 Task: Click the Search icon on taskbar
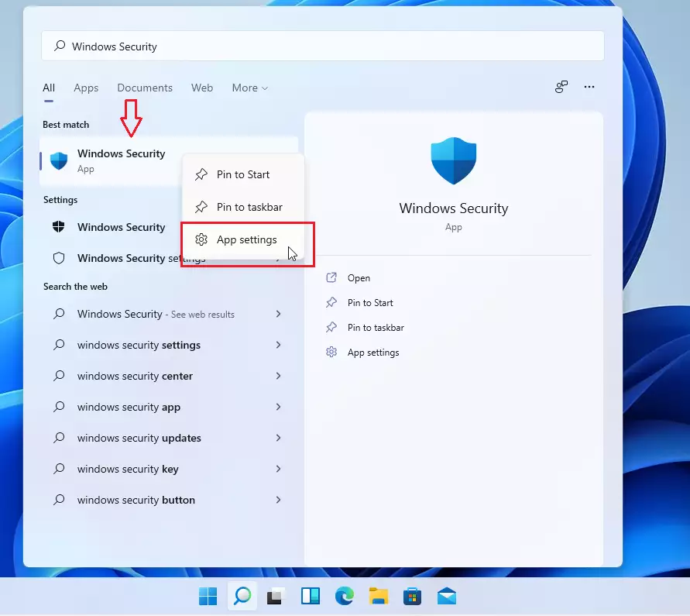coord(242,596)
